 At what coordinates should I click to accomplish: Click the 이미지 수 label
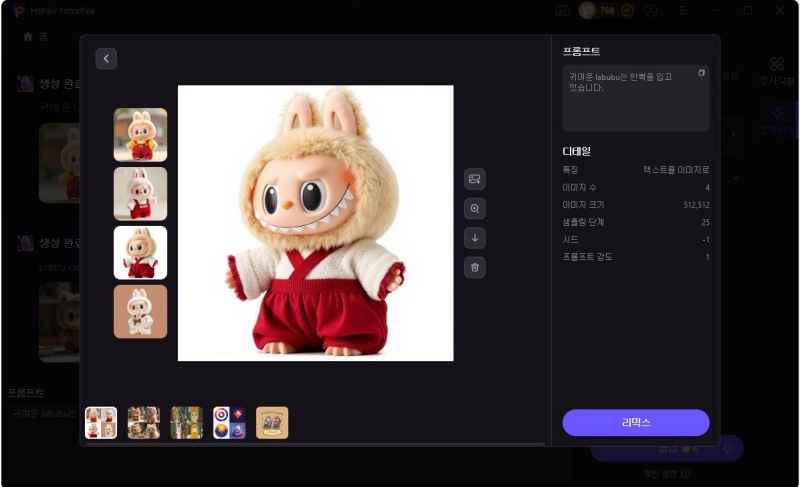click(580, 188)
